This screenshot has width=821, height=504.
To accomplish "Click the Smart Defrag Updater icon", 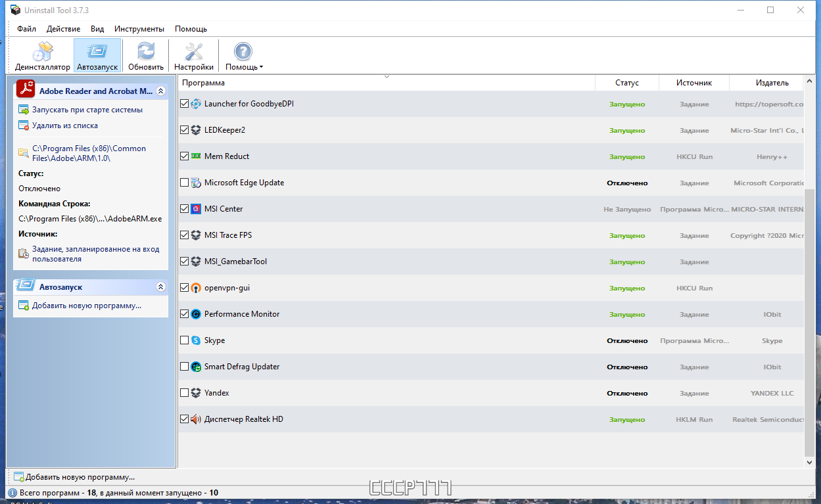I will tap(196, 367).
